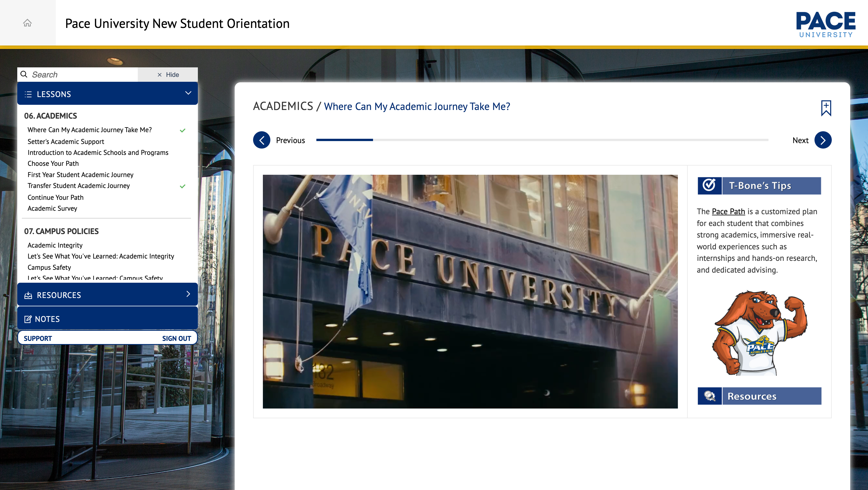
Task: Click the list icon beside LESSONS header
Action: (28, 94)
